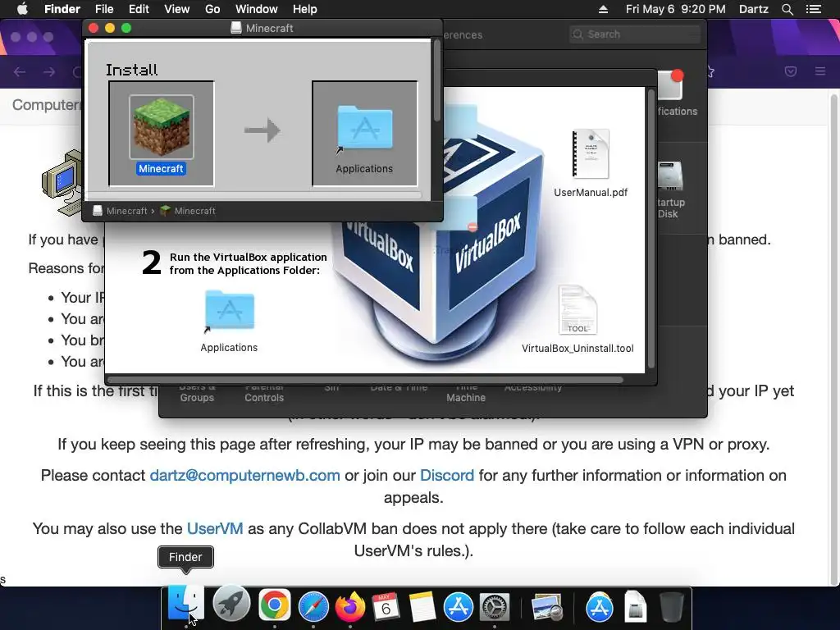Click Applications folder in VirtualBox installer window
The width and height of the screenshot is (840, 630).
[x=230, y=311]
